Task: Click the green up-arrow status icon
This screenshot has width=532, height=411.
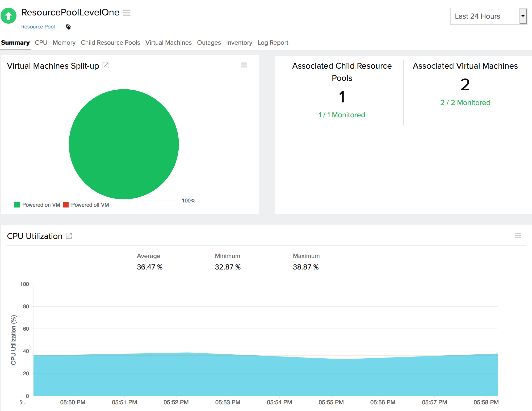Action: [x=8, y=16]
